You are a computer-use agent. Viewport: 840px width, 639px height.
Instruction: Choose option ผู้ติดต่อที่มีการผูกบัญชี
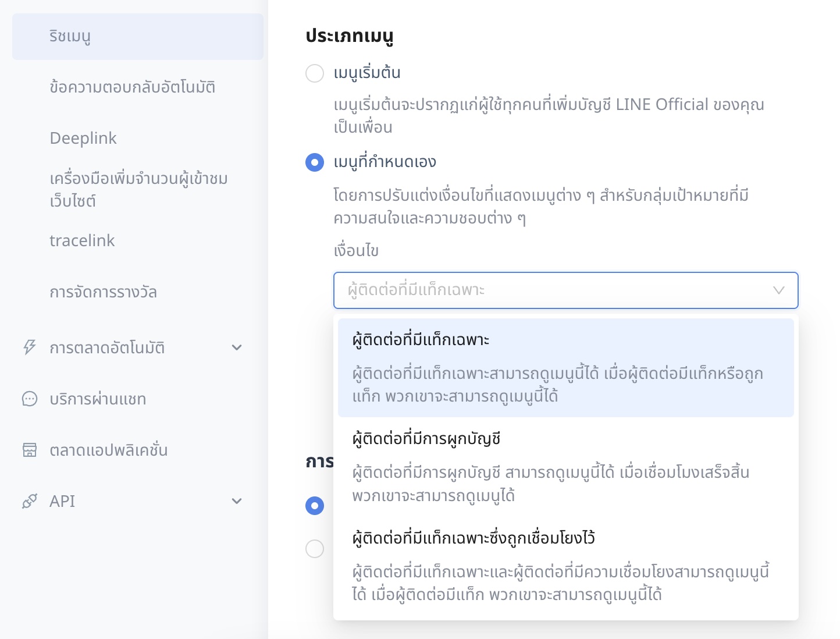(566, 467)
